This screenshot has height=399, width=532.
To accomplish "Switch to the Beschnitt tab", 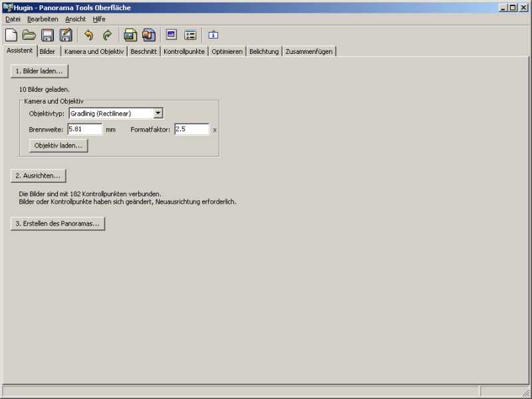I will click(144, 52).
